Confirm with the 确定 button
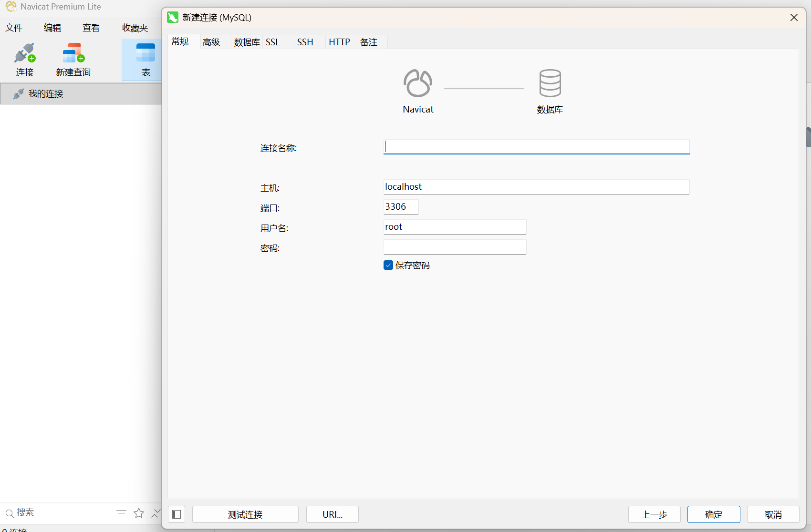The width and height of the screenshot is (811, 532). point(714,514)
